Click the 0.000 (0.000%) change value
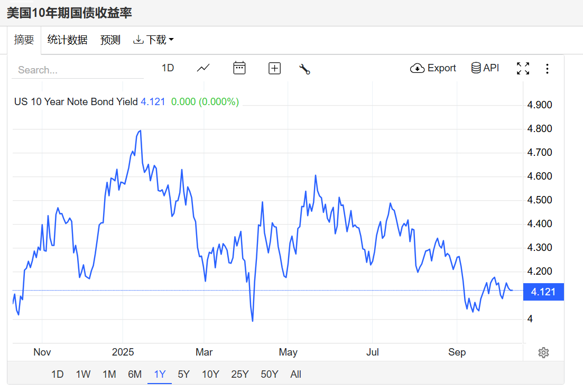 [x=205, y=102]
